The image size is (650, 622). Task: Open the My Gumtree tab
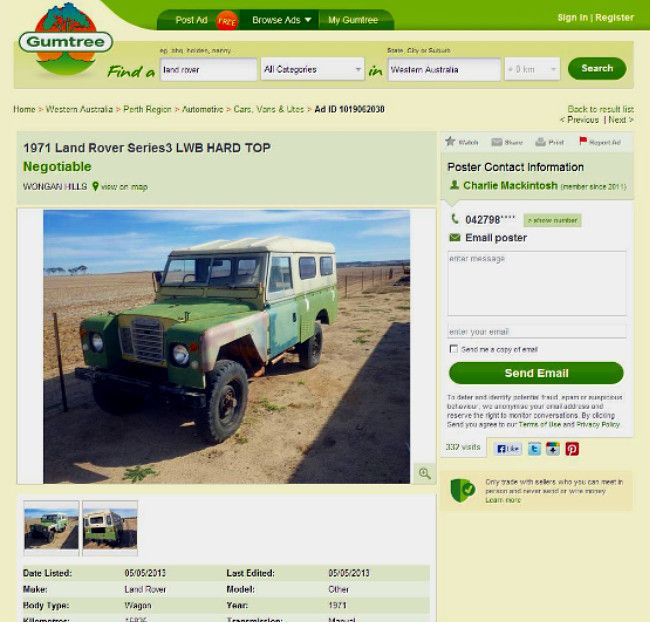coord(353,20)
